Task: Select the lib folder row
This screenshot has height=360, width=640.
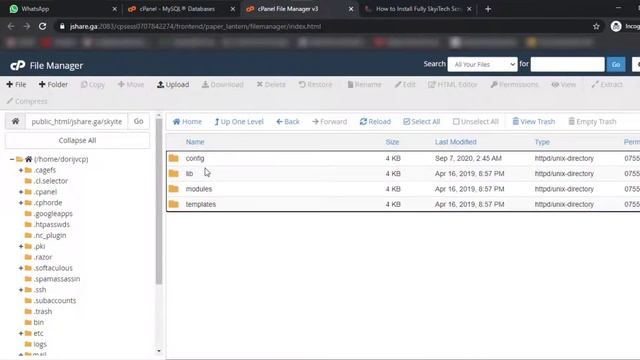Action: point(403,173)
